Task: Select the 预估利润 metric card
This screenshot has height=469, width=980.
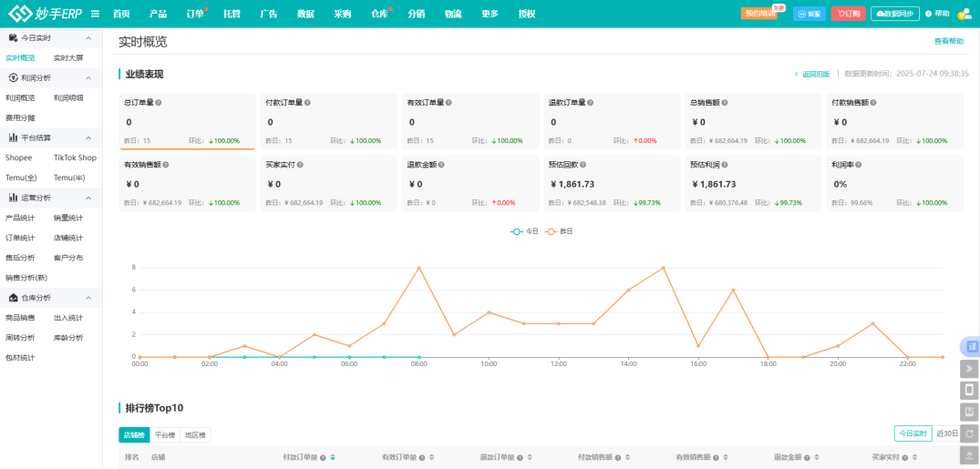Action: point(753,184)
